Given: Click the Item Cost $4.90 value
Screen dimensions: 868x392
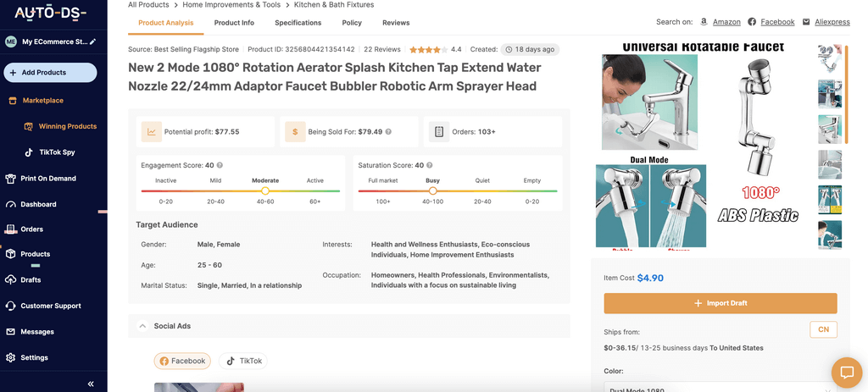Looking at the screenshot, I should pyautogui.click(x=650, y=278).
